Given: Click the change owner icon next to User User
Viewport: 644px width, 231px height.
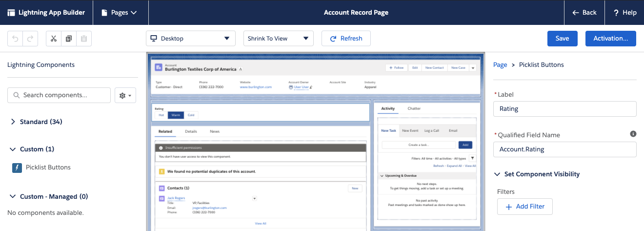Looking at the screenshot, I should coord(311,87).
